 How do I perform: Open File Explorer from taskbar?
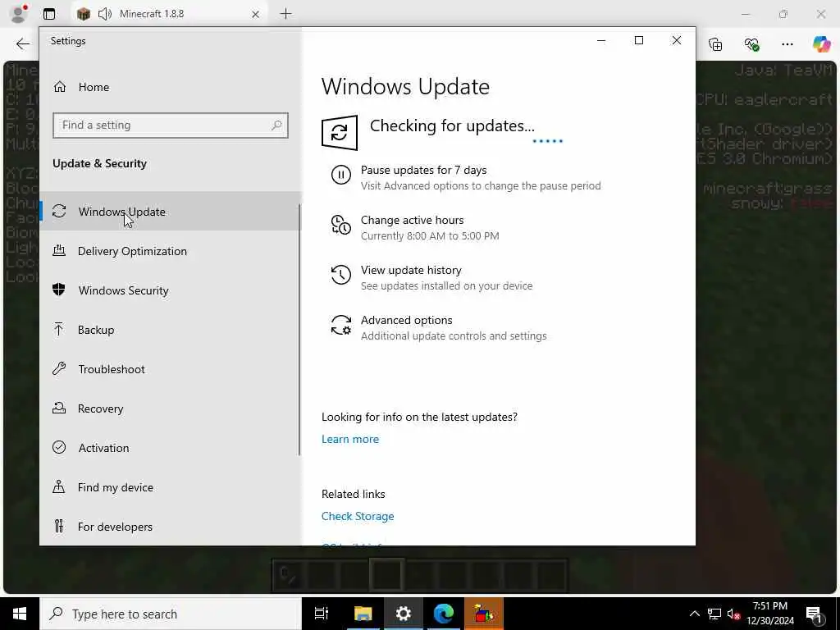coord(363,614)
